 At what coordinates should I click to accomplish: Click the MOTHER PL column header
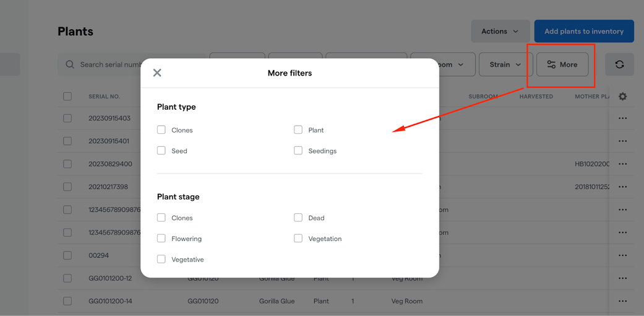tap(591, 97)
